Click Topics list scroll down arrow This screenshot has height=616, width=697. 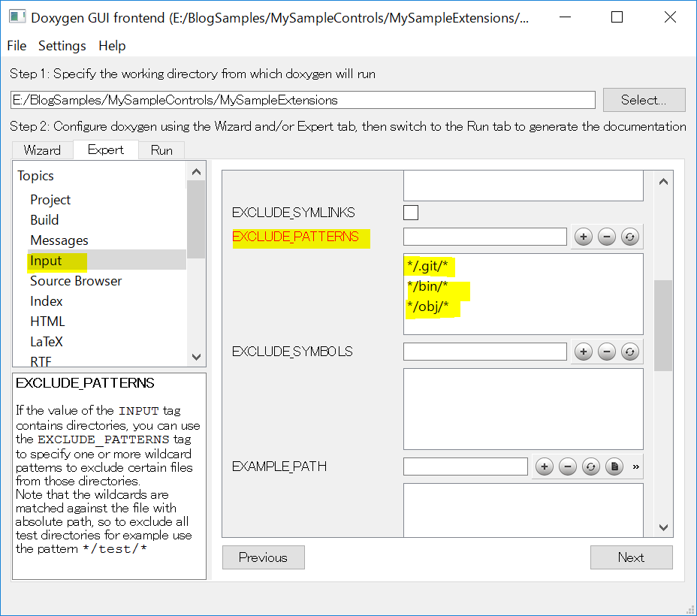click(x=196, y=357)
